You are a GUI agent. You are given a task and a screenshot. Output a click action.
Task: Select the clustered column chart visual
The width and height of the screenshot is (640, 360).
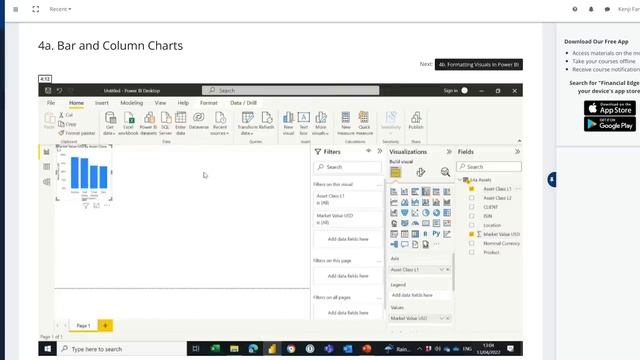click(x=426, y=191)
